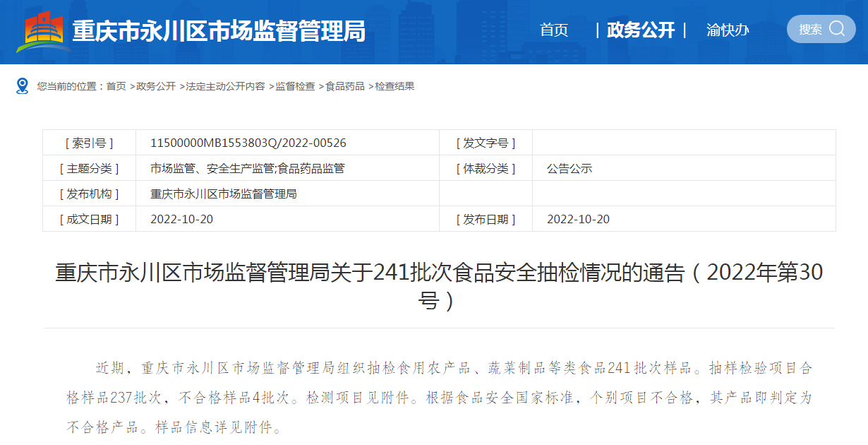Go to 法定主动公开内容 in the breadcrumb
Viewport: 868px width, 445px height.
coord(225,86)
